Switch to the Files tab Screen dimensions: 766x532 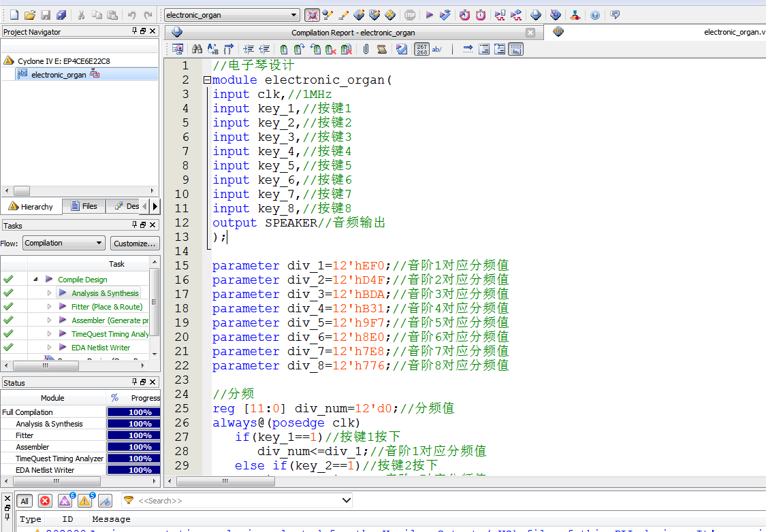84,205
